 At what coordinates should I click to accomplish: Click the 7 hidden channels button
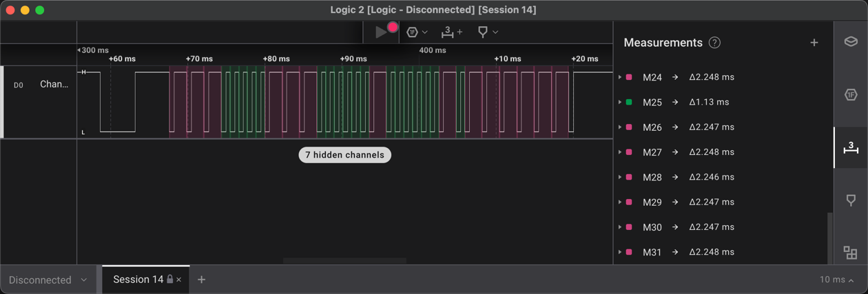click(344, 155)
